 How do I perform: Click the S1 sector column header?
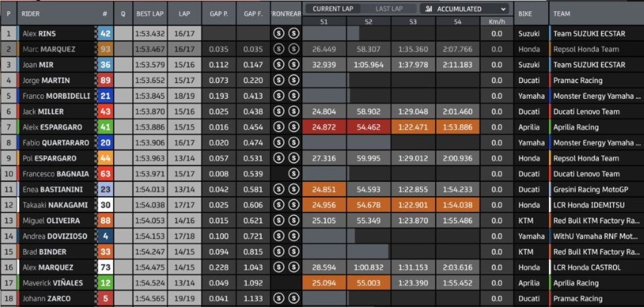coord(324,22)
